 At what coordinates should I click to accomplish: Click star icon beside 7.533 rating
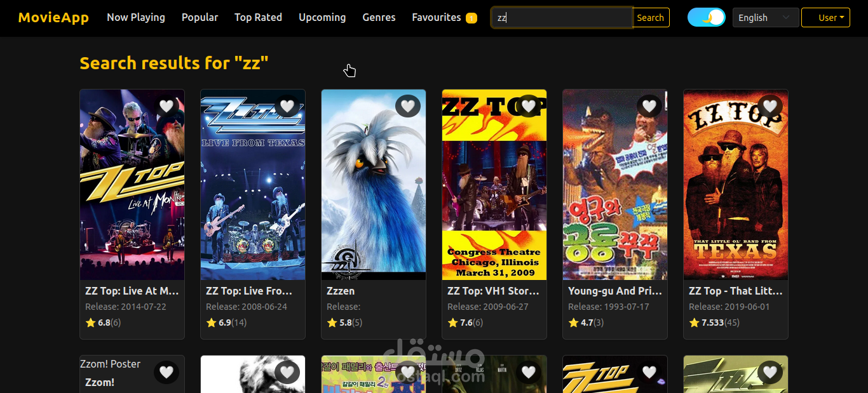(694, 323)
